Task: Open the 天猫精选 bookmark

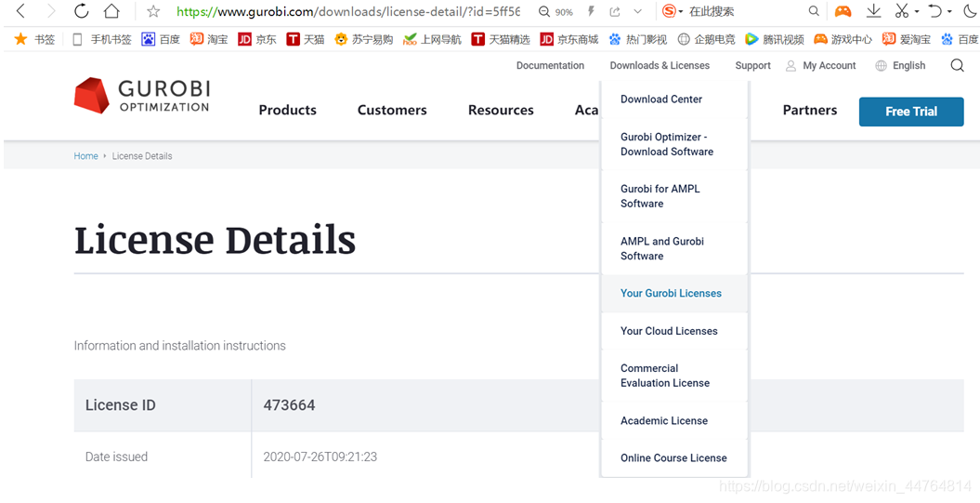Action: point(501,39)
